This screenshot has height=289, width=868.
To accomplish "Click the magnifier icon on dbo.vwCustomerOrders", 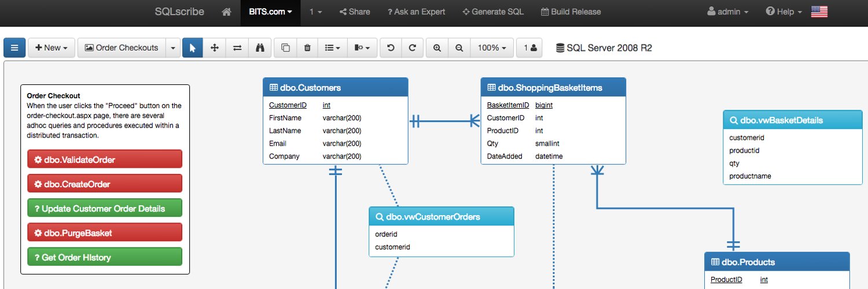I will (380, 217).
